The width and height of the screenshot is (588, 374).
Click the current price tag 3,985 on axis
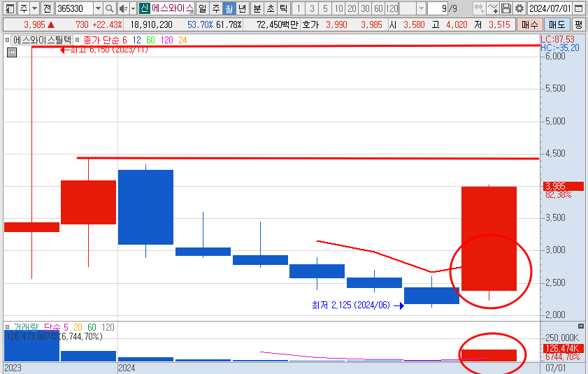click(564, 186)
